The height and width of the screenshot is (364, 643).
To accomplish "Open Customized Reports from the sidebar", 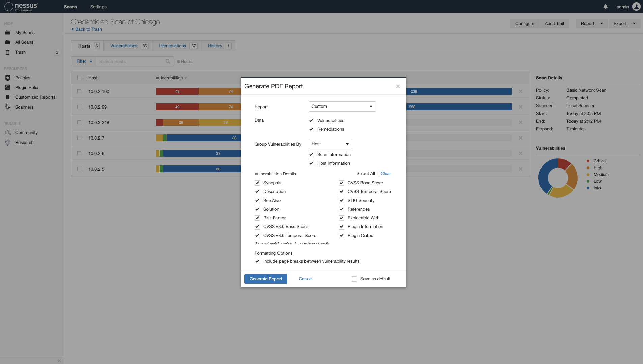I will click(x=35, y=97).
